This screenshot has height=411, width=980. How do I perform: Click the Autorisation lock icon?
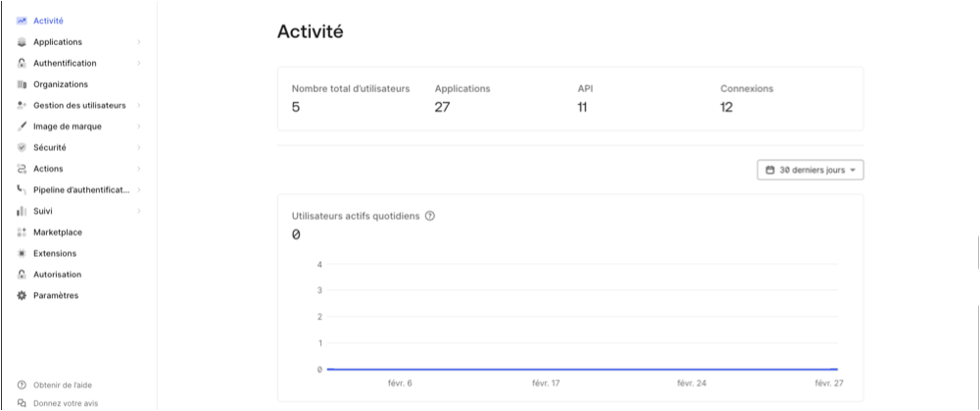point(22,275)
